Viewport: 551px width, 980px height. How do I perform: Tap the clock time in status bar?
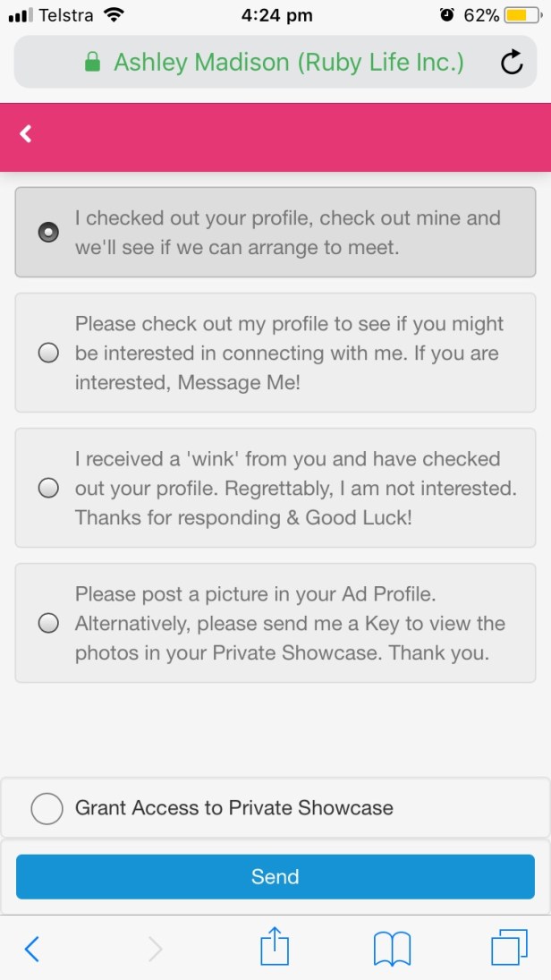click(277, 15)
